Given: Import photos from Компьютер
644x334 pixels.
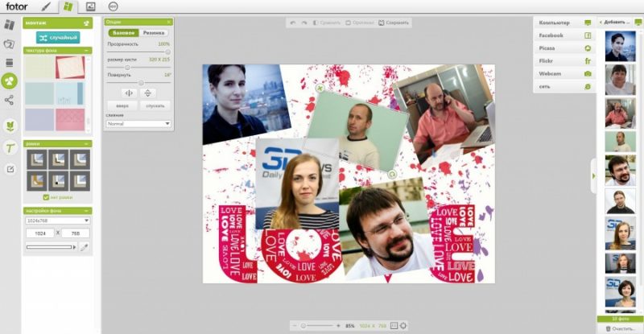Looking at the screenshot, I should pyautogui.click(x=565, y=23).
